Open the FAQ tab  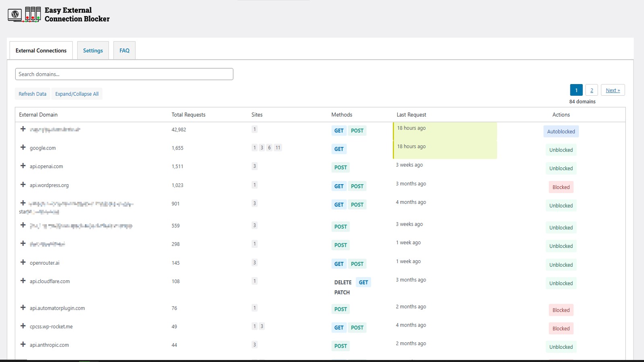[124, 51]
